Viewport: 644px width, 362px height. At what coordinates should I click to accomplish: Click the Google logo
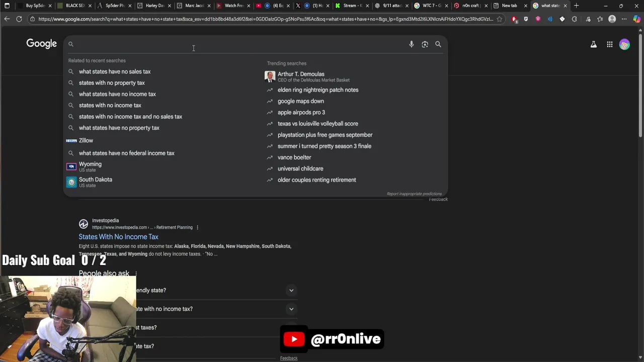click(x=41, y=44)
